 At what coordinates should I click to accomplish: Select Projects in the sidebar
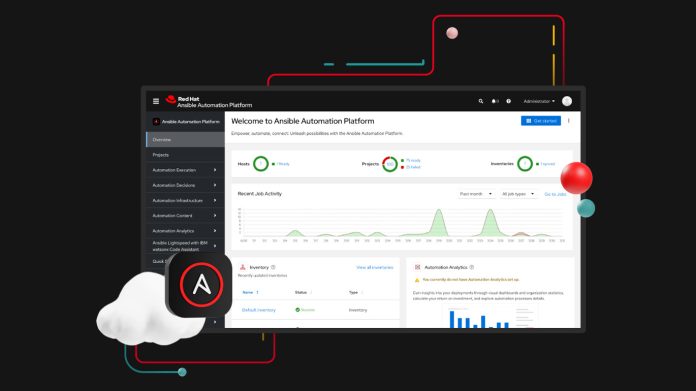point(185,155)
